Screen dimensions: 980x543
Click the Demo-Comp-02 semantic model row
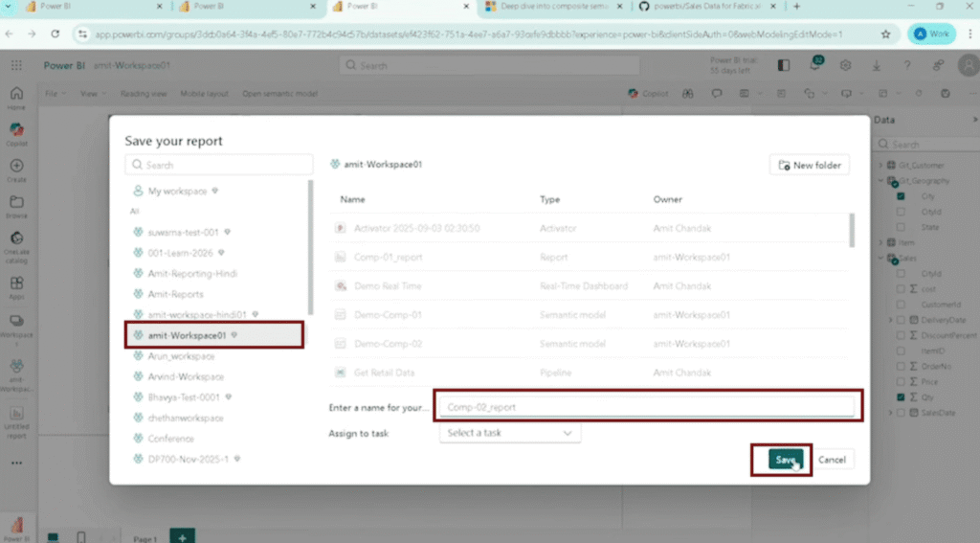click(x=589, y=344)
